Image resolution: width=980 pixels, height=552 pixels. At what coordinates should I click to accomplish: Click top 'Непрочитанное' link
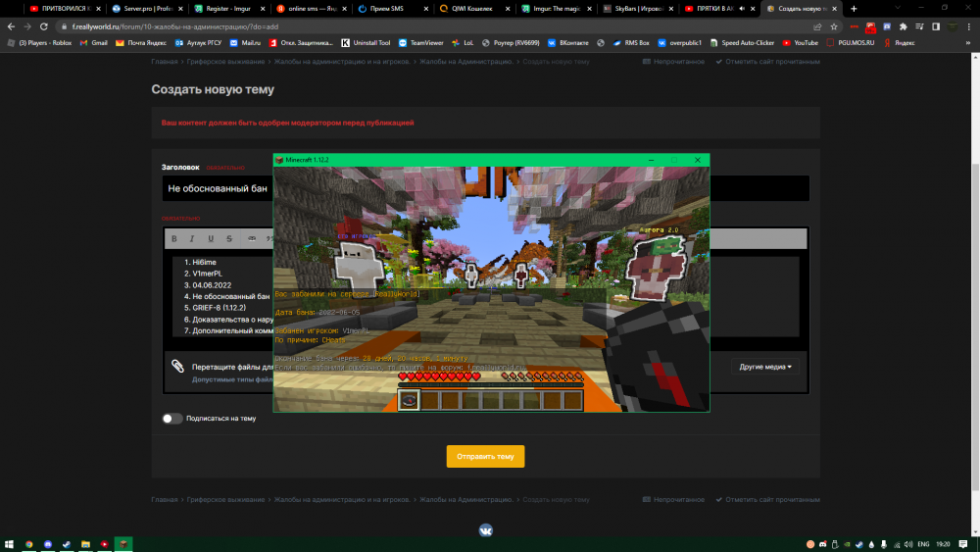[674, 61]
